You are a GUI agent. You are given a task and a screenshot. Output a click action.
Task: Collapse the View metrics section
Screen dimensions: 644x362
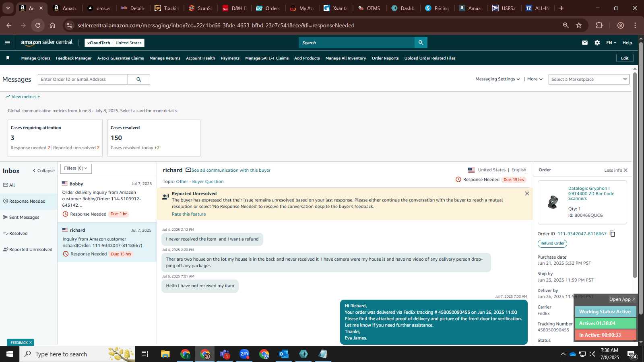(23, 97)
